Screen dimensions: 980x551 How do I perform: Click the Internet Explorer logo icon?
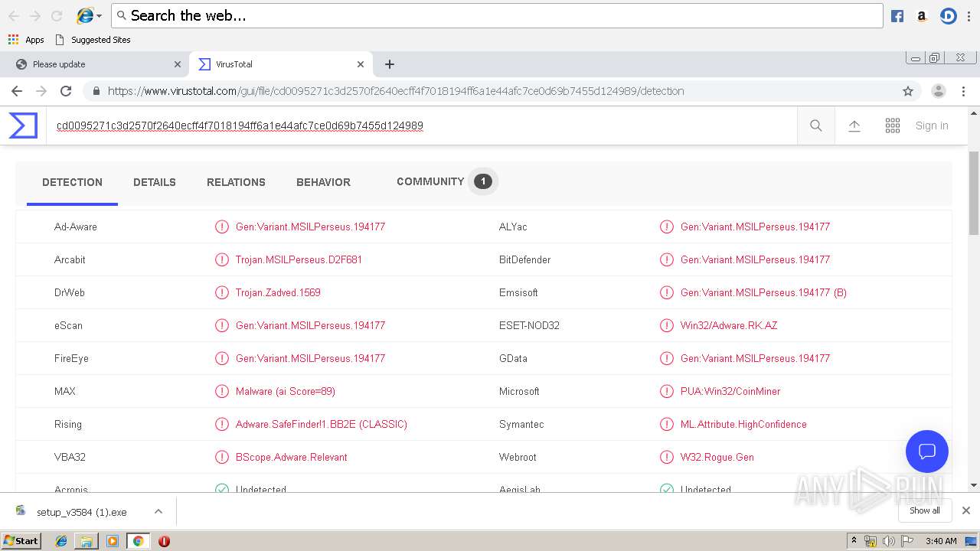click(x=85, y=15)
